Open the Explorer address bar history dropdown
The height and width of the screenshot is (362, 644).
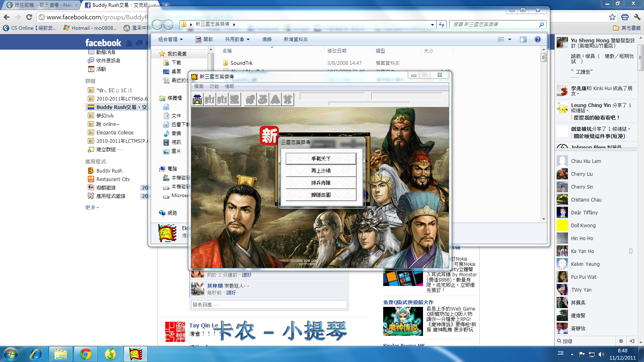click(x=433, y=25)
